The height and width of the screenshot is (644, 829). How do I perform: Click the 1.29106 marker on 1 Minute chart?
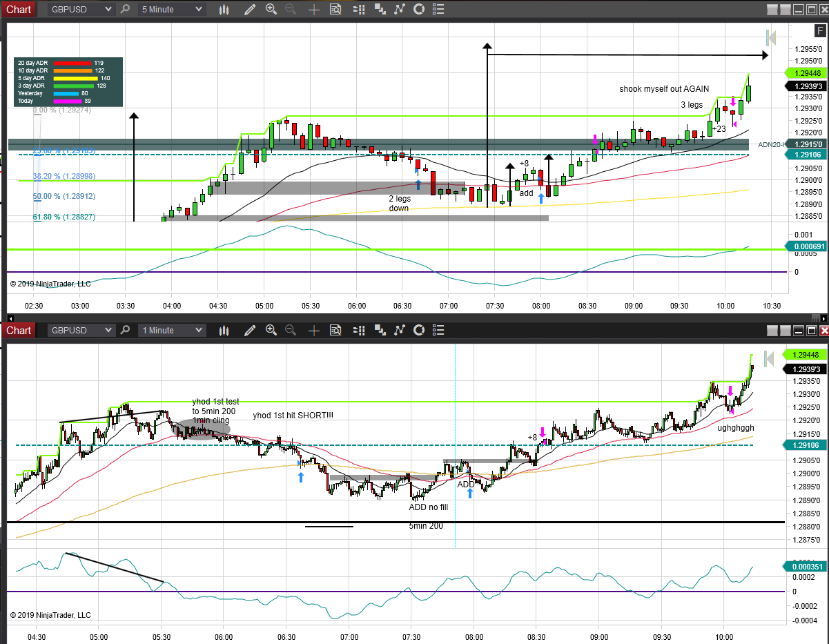pos(806,445)
